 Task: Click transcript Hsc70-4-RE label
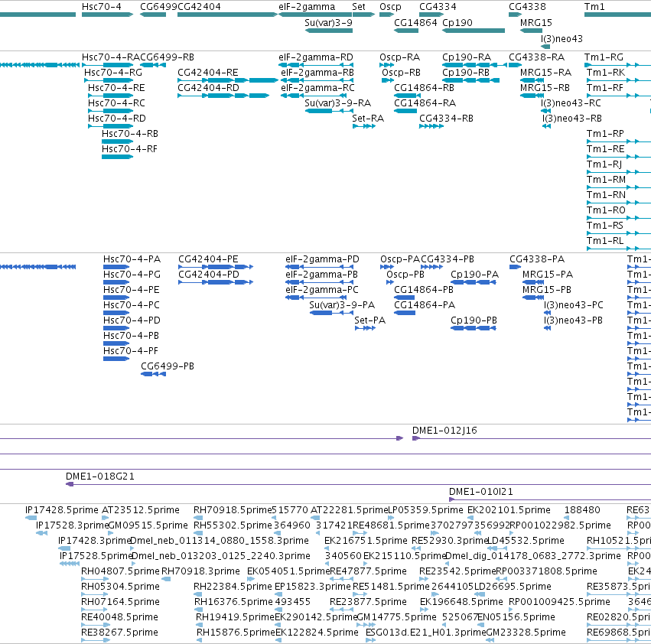pos(116,88)
